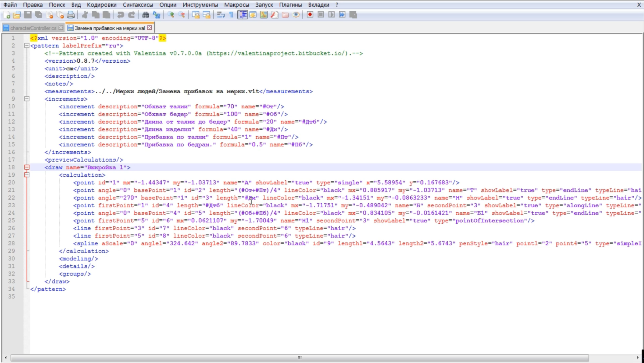Click Run macro multiple times icon
Image resolution: width=644 pixels, height=363 pixels.
click(x=342, y=15)
